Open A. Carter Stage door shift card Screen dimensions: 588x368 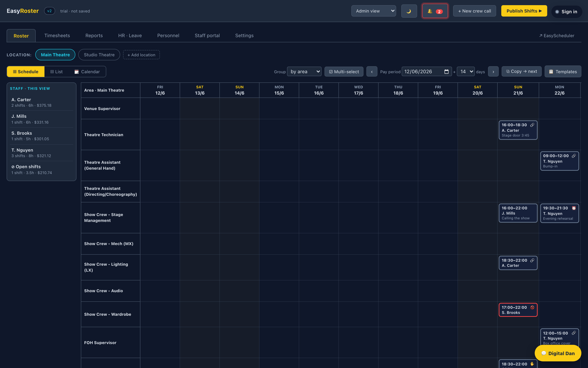click(x=518, y=130)
